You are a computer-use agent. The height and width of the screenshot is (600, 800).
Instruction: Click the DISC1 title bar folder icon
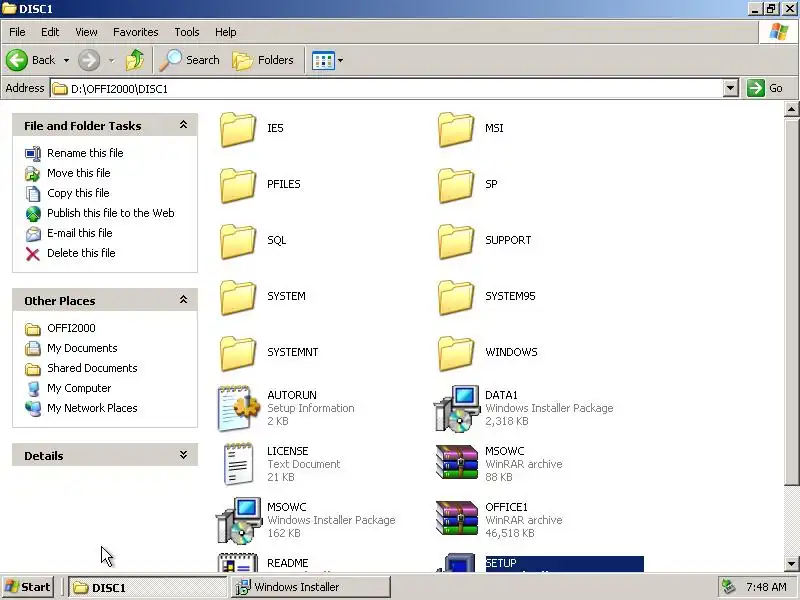9,9
